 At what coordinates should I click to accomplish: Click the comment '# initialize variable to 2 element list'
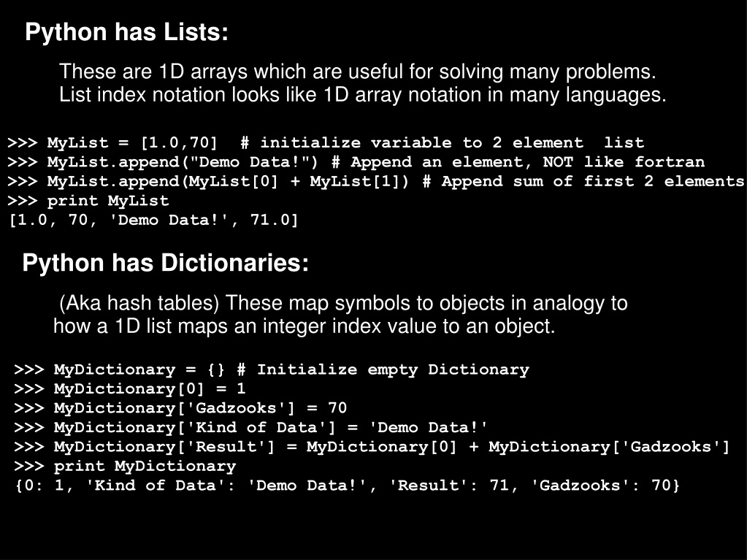(443, 143)
